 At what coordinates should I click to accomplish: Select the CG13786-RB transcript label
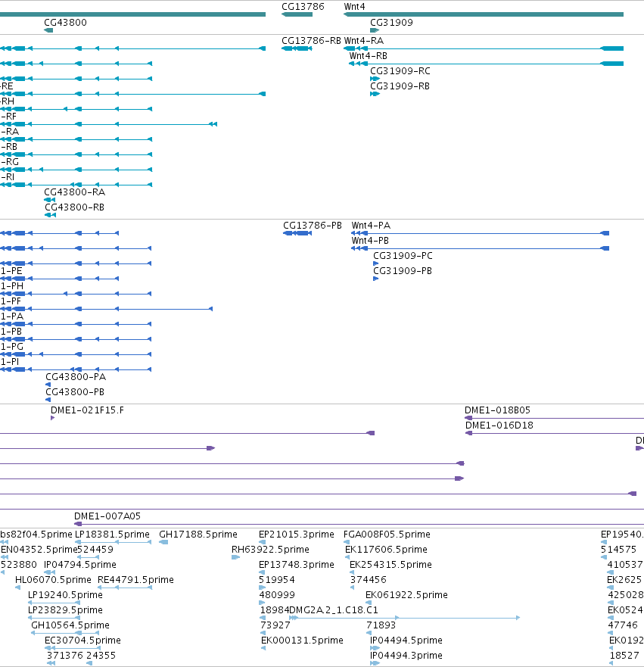(311, 41)
